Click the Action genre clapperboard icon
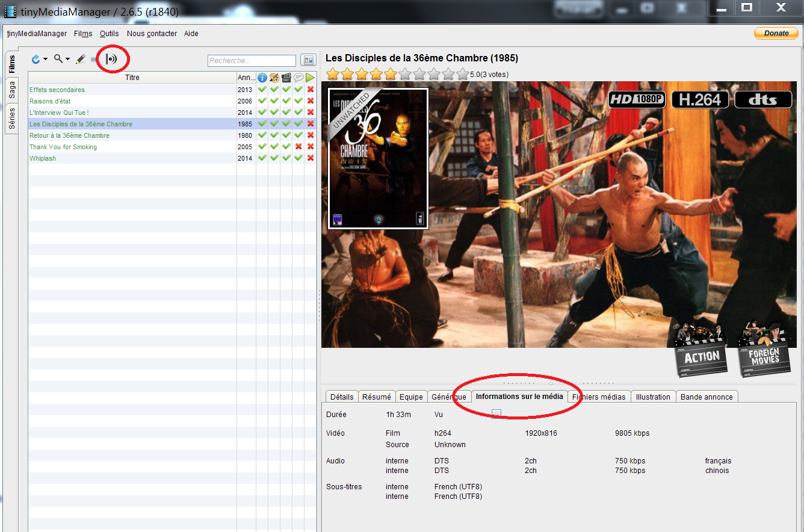This screenshot has width=804, height=532. 701,351
